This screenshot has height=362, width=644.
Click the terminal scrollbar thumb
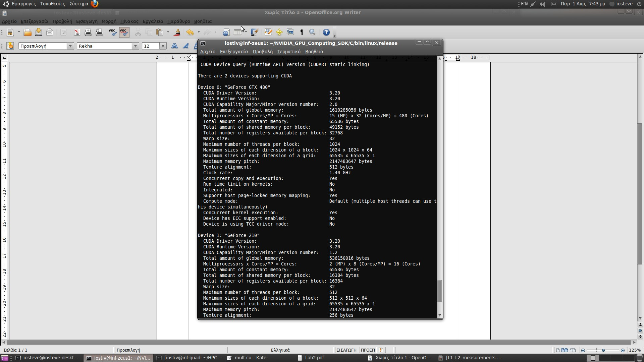[x=439, y=291]
